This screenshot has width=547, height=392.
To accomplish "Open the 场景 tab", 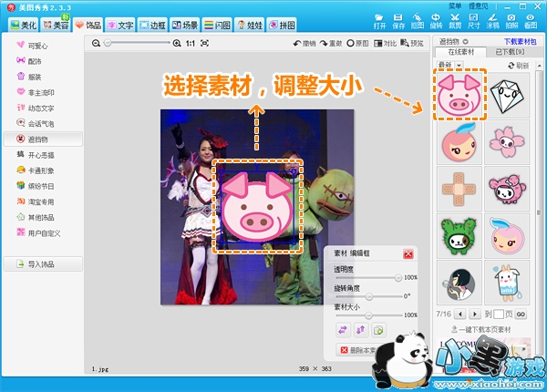I will 185,26.
